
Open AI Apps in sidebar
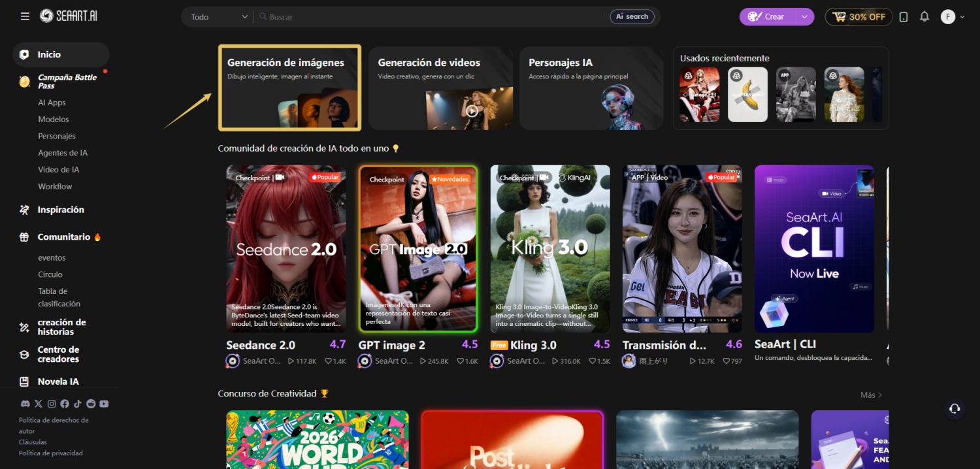pyautogui.click(x=52, y=103)
